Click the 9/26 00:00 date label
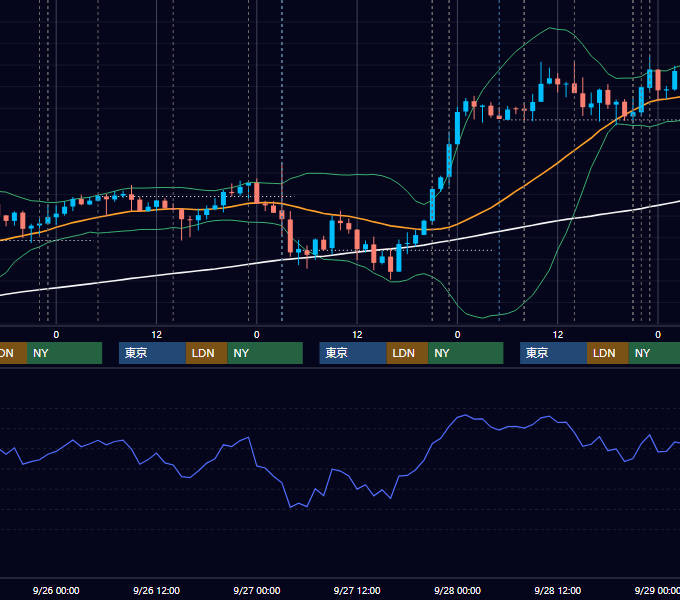Screen dimensions: 680x600 [x=56, y=590]
